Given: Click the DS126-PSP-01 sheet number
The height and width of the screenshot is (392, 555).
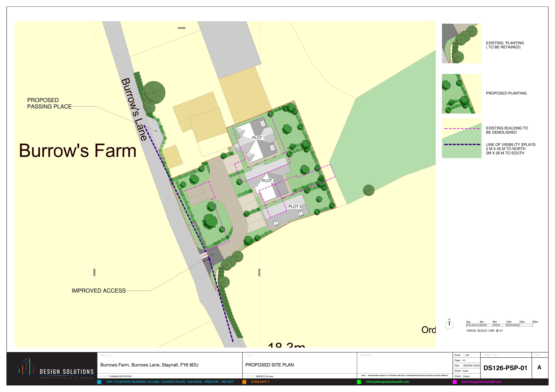Looking at the screenshot, I should (x=505, y=368).
